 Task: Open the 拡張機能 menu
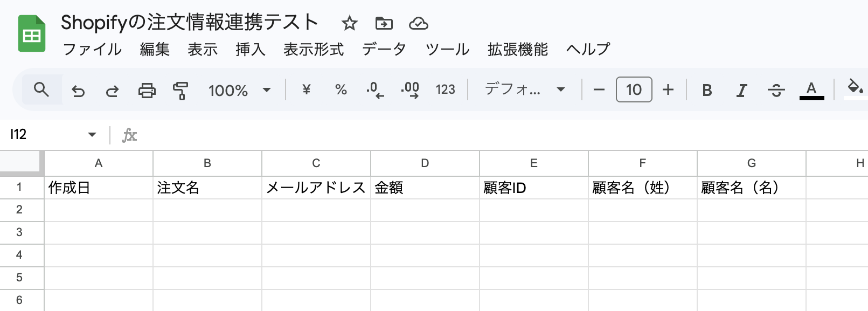[x=517, y=49]
